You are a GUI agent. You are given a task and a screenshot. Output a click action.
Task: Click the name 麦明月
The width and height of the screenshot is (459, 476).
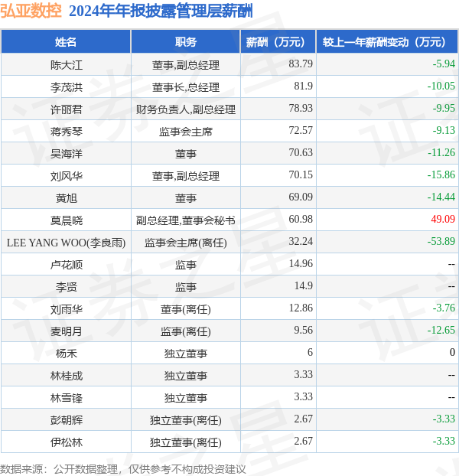click(x=66, y=331)
